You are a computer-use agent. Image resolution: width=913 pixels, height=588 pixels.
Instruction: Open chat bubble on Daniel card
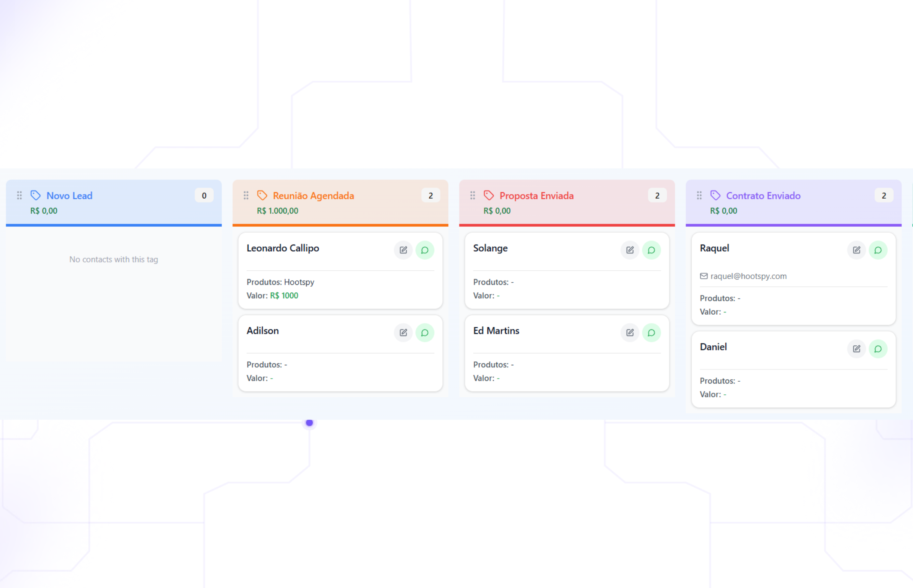click(x=878, y=349)
